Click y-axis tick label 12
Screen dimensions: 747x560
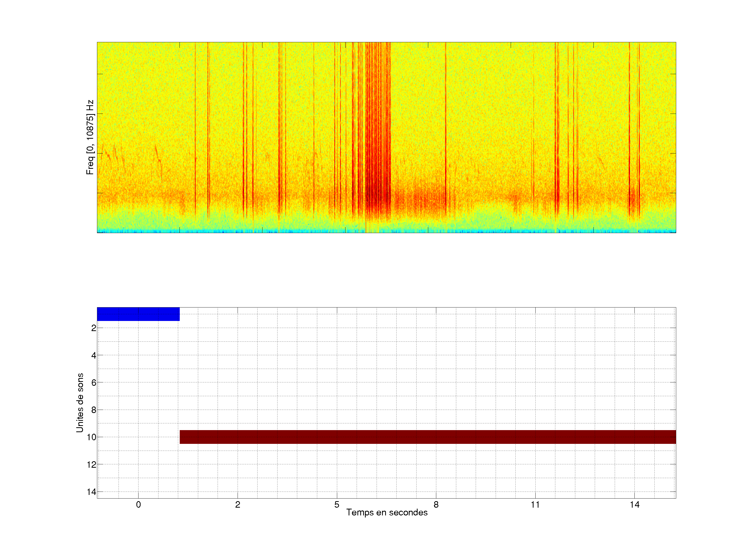coord(92,465)
